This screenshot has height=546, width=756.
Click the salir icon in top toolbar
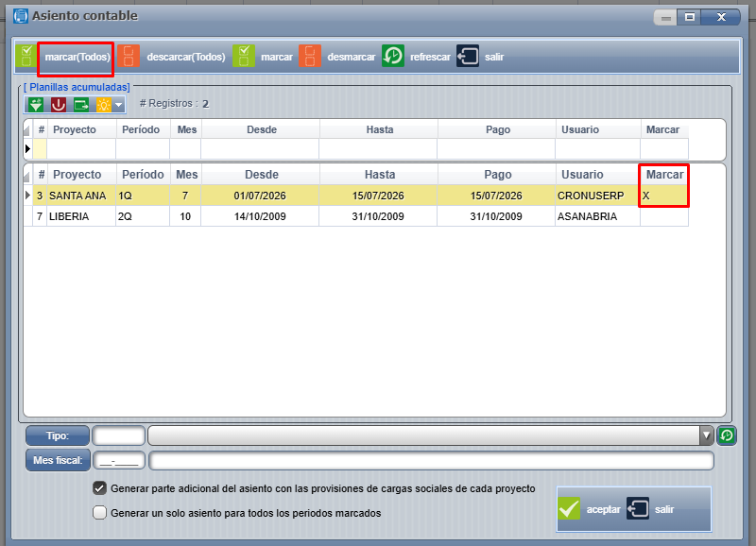pyautogui.click(x=468, y=57)
